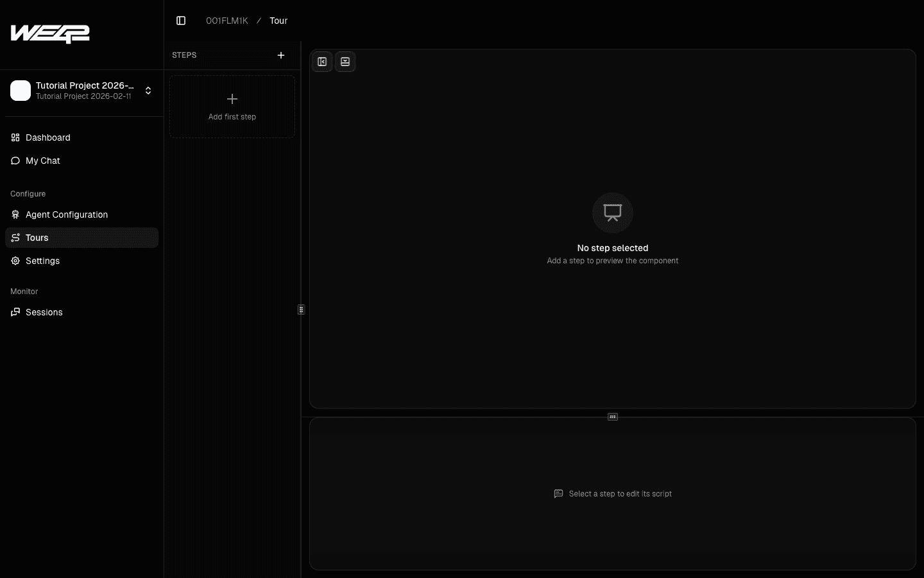Image resolution: width=924 pixels, height=578 pixels.
Task: Open Settings from the Configure section
Action: pyautogui.click(x=42, y=261)
